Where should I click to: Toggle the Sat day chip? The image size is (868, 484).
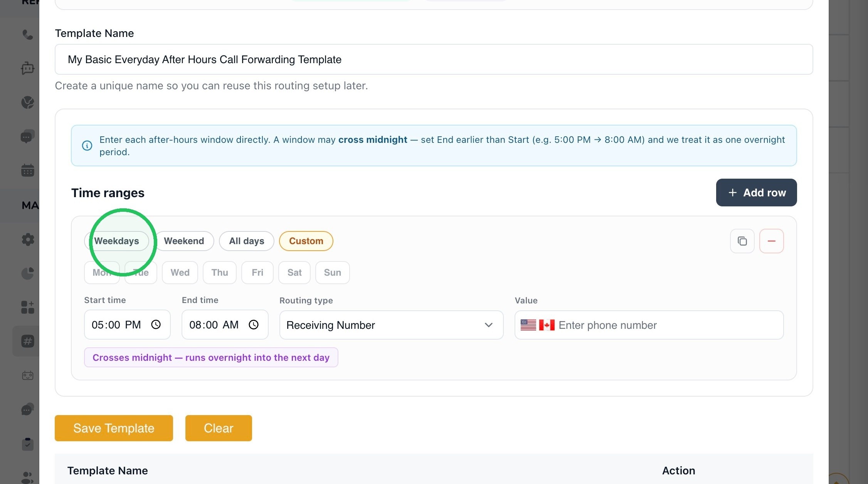(294, 273)
